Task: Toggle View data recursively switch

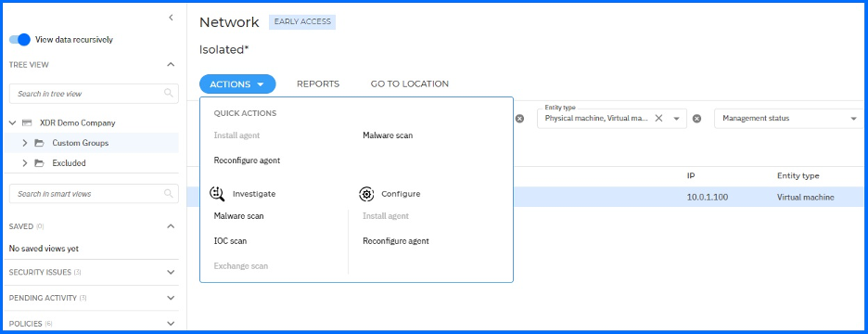Action: [19, 40]
